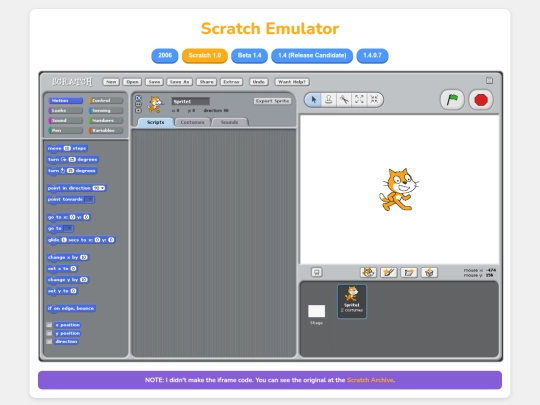540x405 pixels.
Task: Click the change x by block
Action: click(68, 257)
